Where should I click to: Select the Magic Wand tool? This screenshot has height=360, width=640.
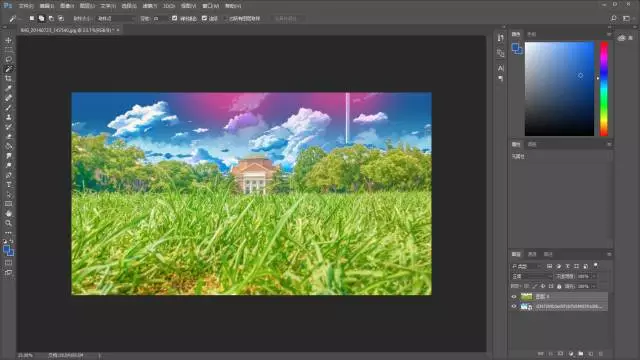point(9,69)
